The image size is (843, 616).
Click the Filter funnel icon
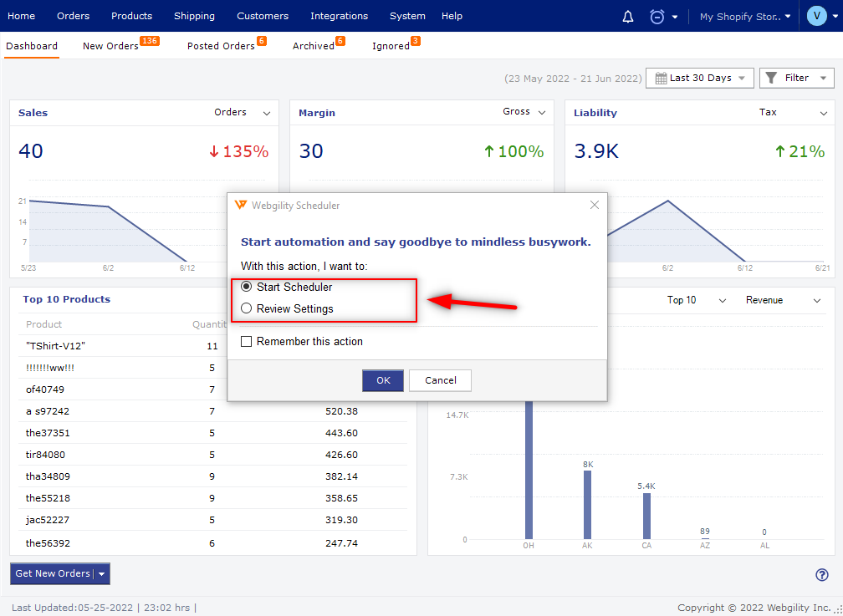[771, 79]
